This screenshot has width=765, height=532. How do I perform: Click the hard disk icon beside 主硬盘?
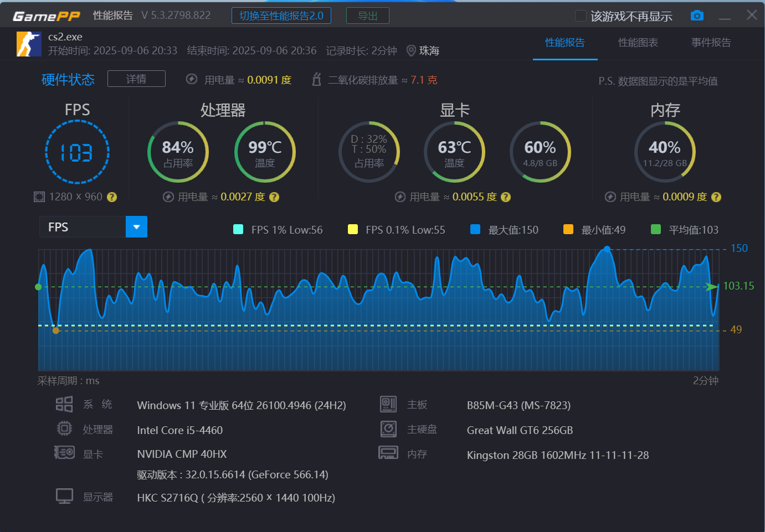pos(388,428)
